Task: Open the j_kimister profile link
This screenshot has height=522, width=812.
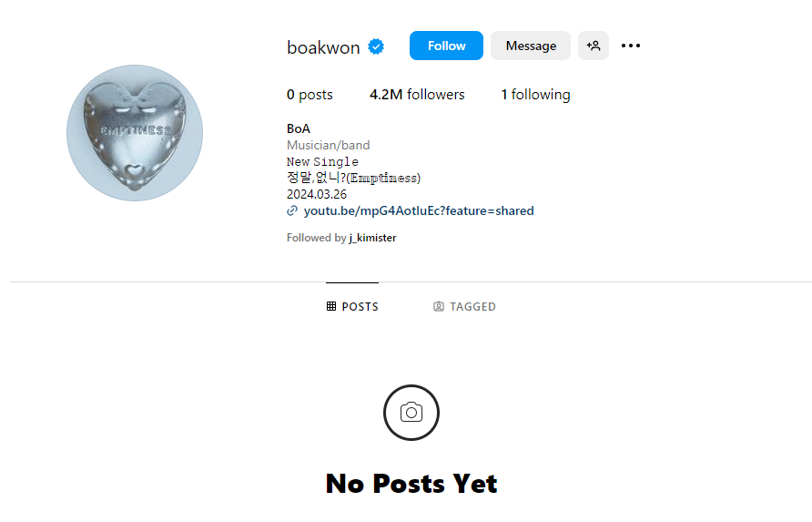Action: (x=373, y=238)
